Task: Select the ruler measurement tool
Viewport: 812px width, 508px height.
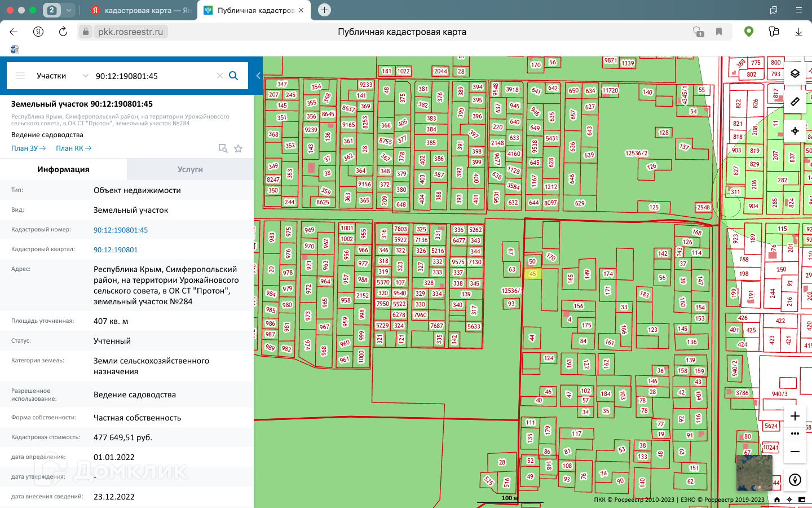Action: [795, 102]
